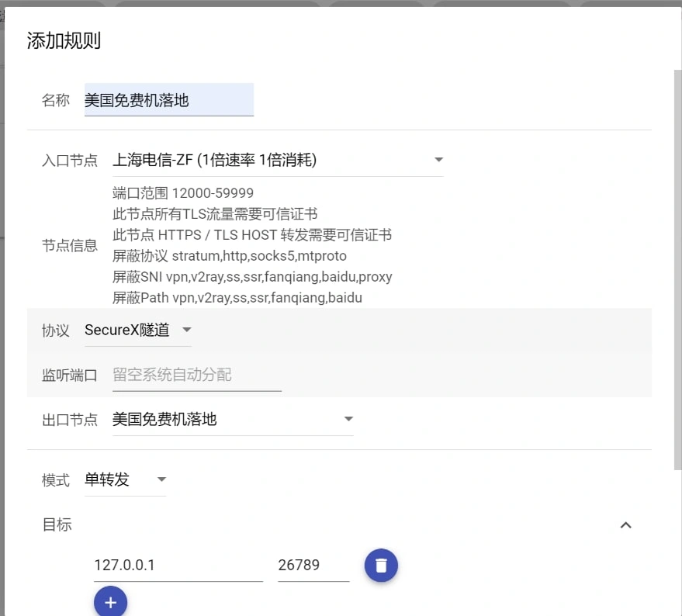Click the 出口节点 label

[69, 420]
